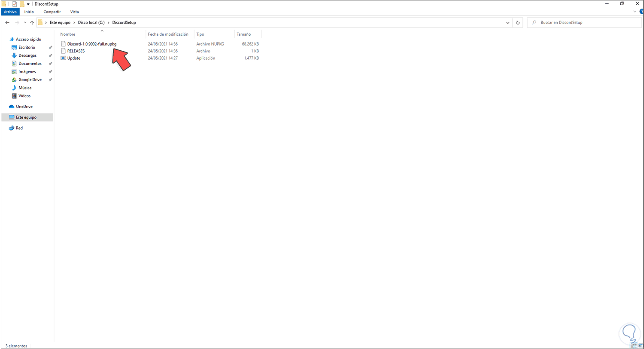Click the Aplicación type cell

click(x=206, y=58)
